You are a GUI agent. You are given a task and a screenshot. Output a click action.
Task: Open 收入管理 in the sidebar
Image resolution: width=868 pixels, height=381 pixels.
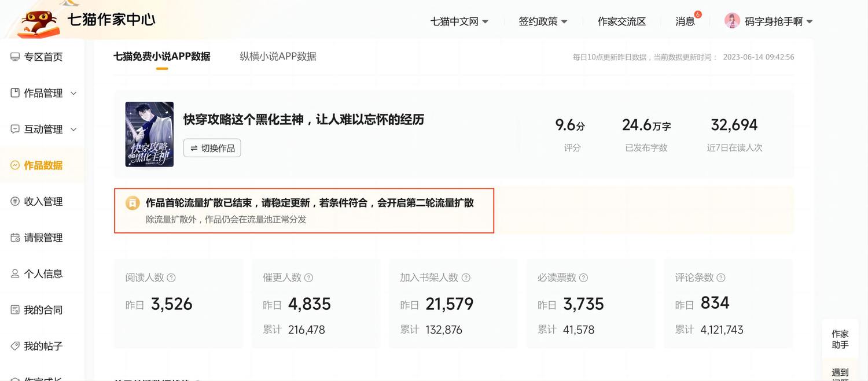coord(42,201)
